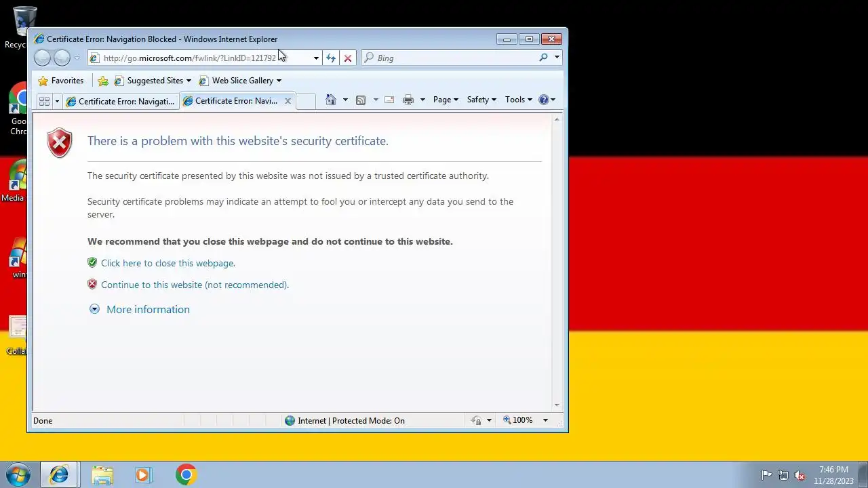
Task: Click the status bar privacy report icon
Action: (x=476, y=421)
